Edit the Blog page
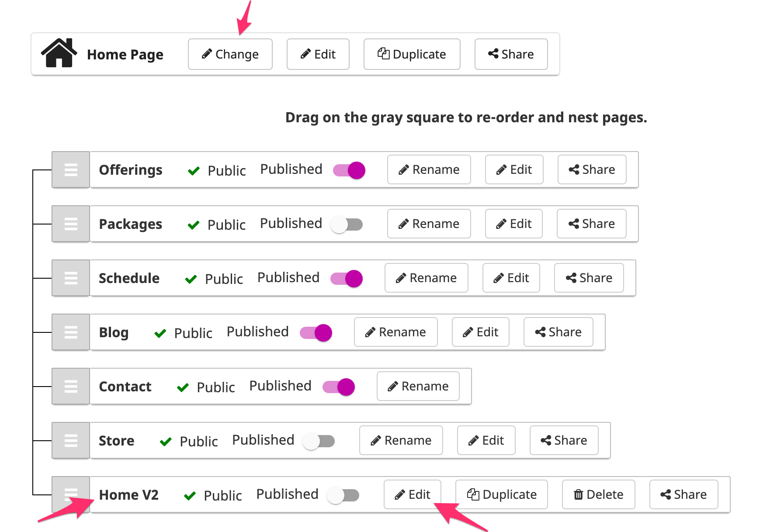Viewport: 770px width, 532px height. (481, 332)
